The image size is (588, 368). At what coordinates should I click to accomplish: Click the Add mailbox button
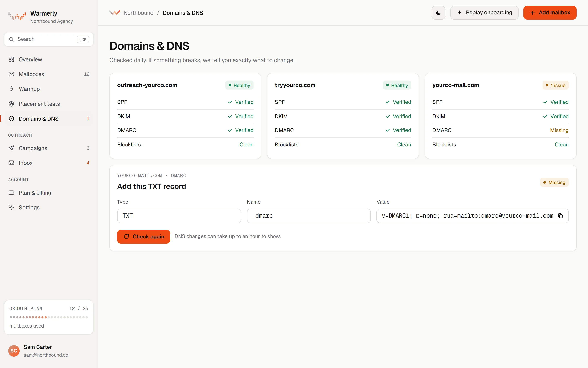coord(550,13)
